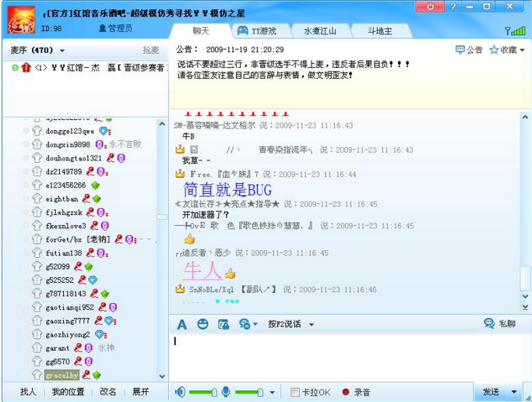Toggle the 录音 recording button

point(346,392)
